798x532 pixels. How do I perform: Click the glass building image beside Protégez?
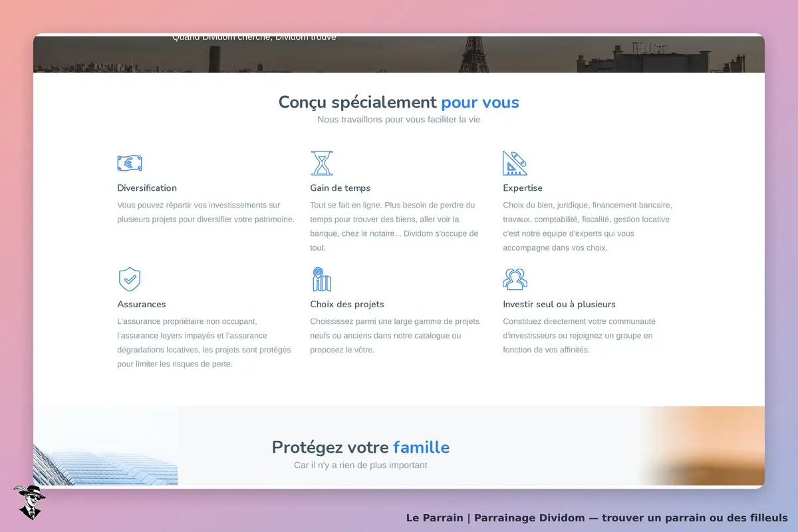(106, 446)
